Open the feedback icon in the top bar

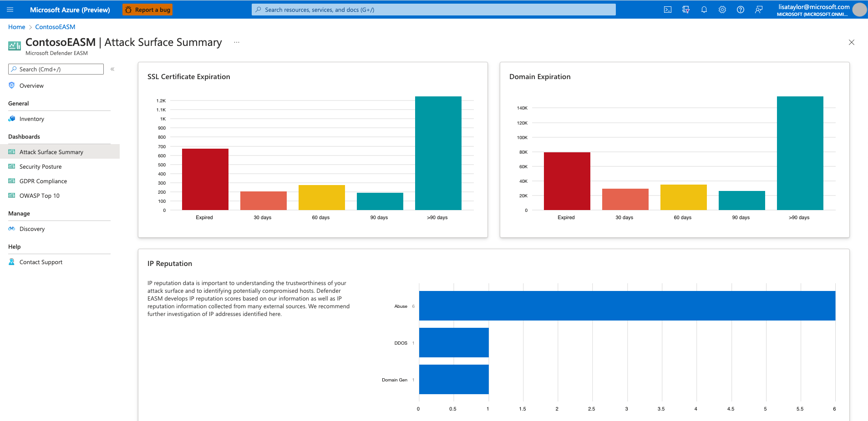tap(759, 10)
